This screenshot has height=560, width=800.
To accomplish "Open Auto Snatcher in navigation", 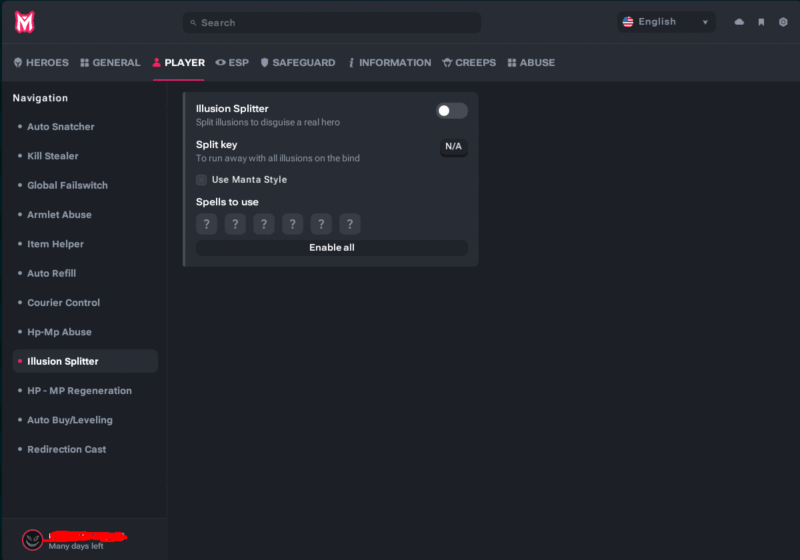I will click(85, 126).
